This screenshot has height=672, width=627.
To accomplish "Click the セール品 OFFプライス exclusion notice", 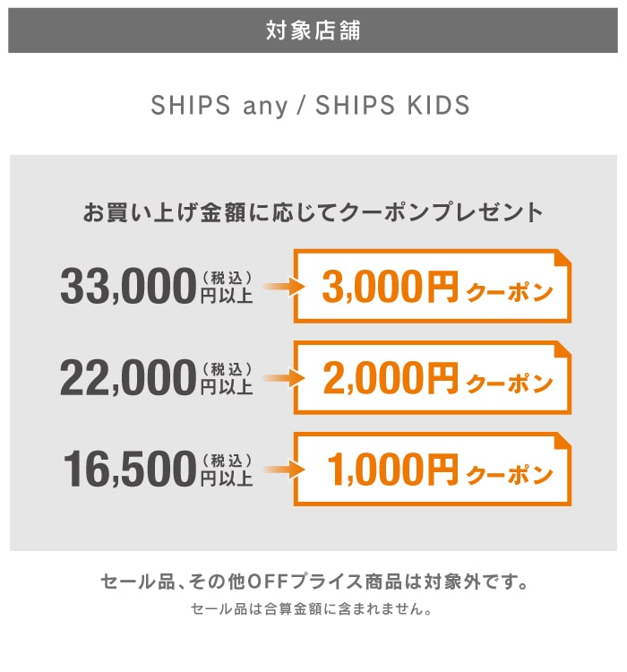I will pos(313,582).
